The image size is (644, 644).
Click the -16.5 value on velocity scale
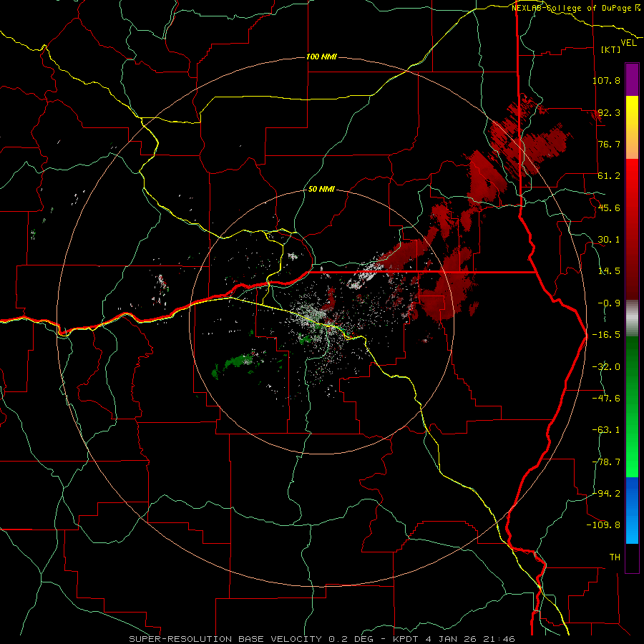606,335
